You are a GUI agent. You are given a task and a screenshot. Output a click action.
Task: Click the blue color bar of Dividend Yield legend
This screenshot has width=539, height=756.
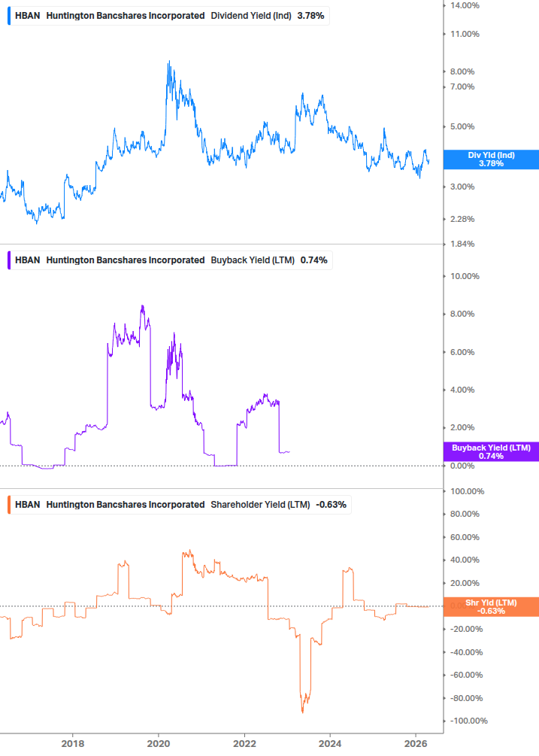point(9,16)
